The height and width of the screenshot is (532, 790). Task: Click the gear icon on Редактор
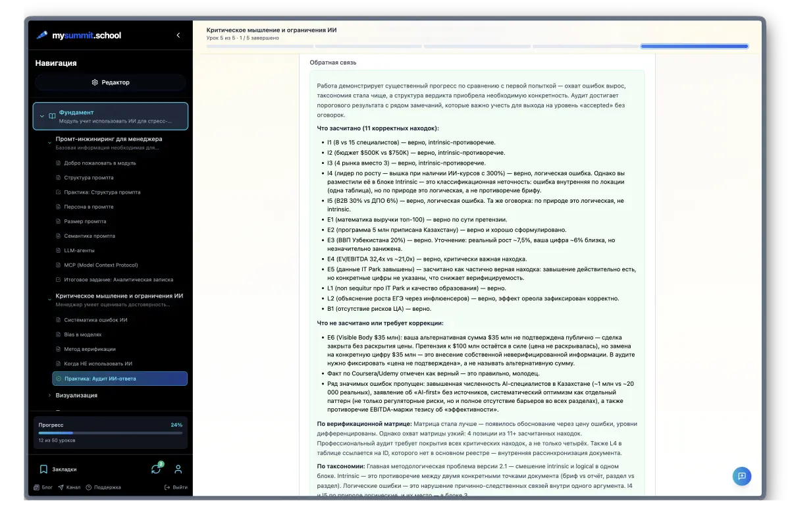[x=95, y=82]
